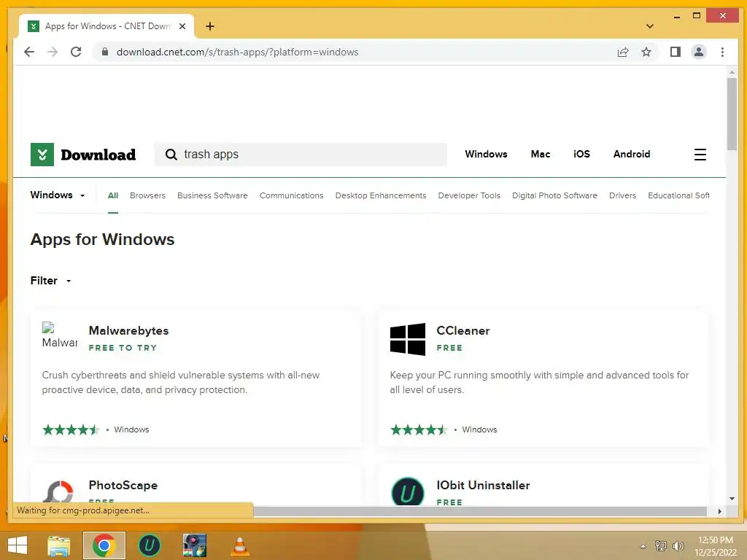Bookmark this page with the star icon
Image resolution: width=747 pixels, height=560 pixels.
click(x=646, y=52)
